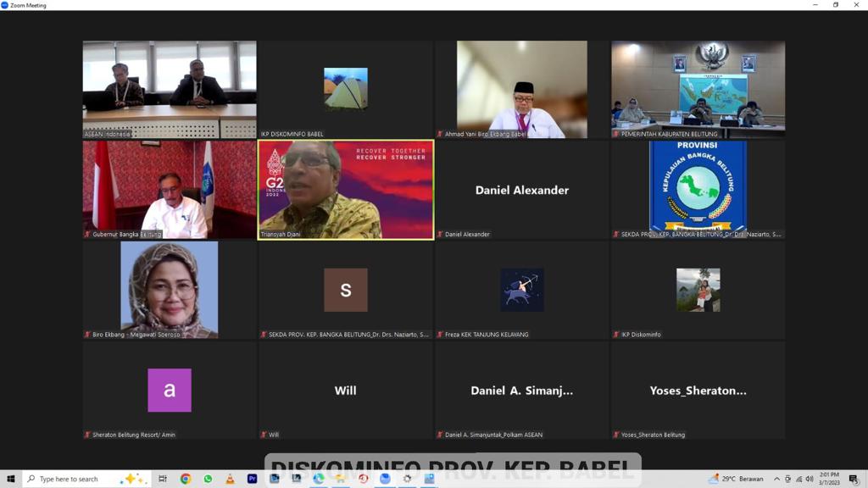Select Ahmad Yani Biro Ekbang Babel video
868x488 pixels.
pos(522,89)
